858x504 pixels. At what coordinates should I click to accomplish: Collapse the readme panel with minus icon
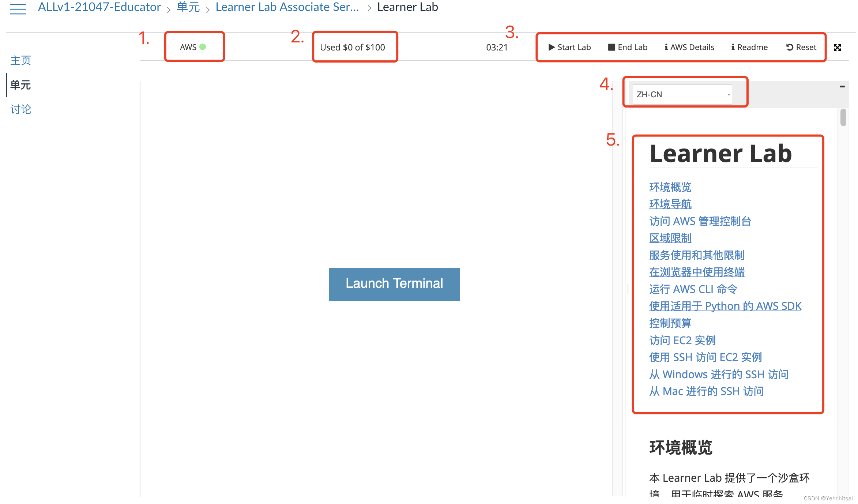point(842,87)
